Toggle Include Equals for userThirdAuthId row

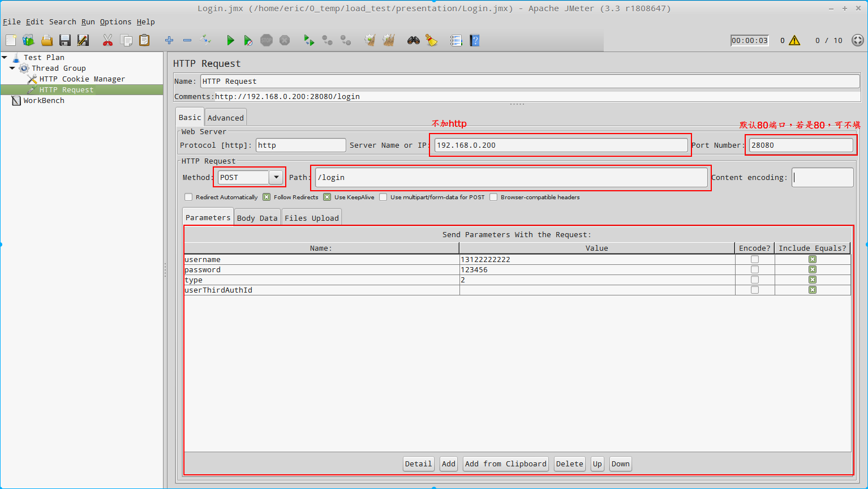point(813,290)
